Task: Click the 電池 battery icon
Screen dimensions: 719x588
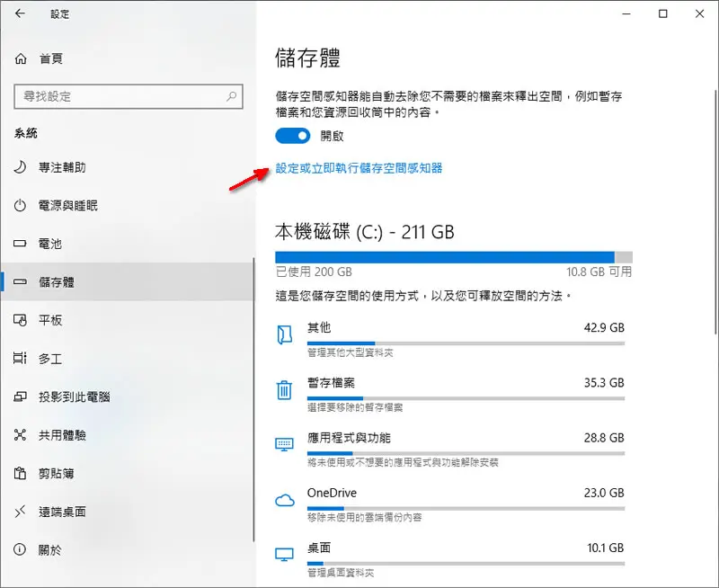Action: pos(20,244)
